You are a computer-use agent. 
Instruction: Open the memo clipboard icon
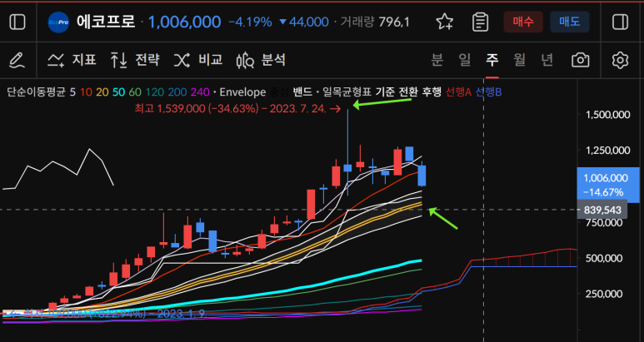point(480,22)
